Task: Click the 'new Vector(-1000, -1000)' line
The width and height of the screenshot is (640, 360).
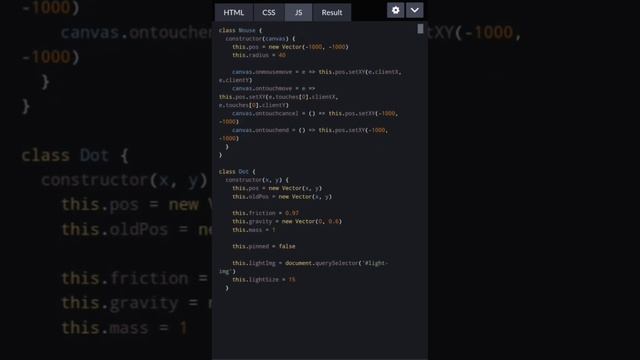Action: pyautogui.click(x=290, y=47)
